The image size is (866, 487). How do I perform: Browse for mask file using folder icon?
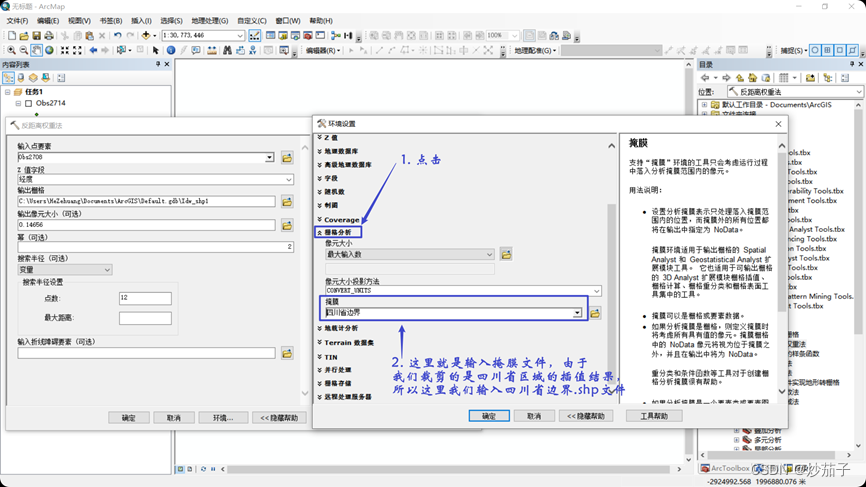595,313
